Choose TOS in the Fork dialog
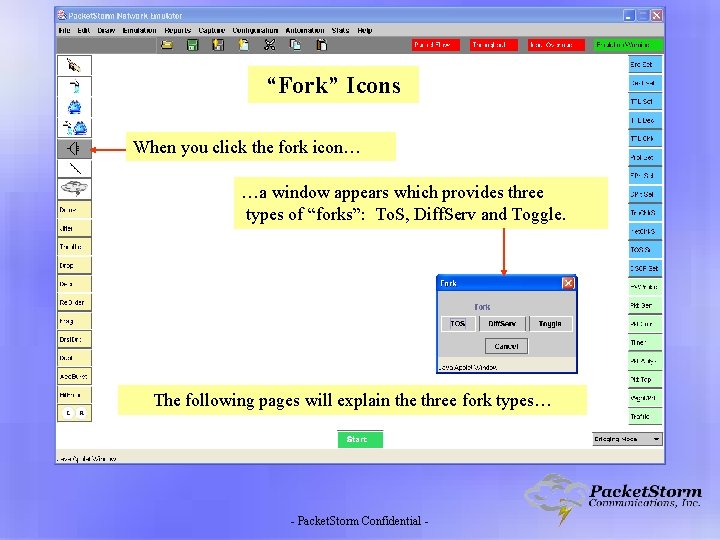The image size is (720, 540). 458,324
